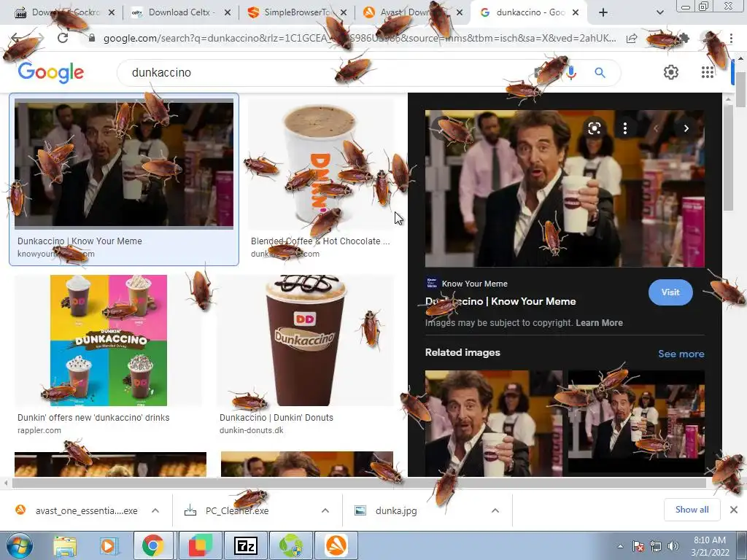
Task: Open a new browser tab
Action: [x=603, y=12]
